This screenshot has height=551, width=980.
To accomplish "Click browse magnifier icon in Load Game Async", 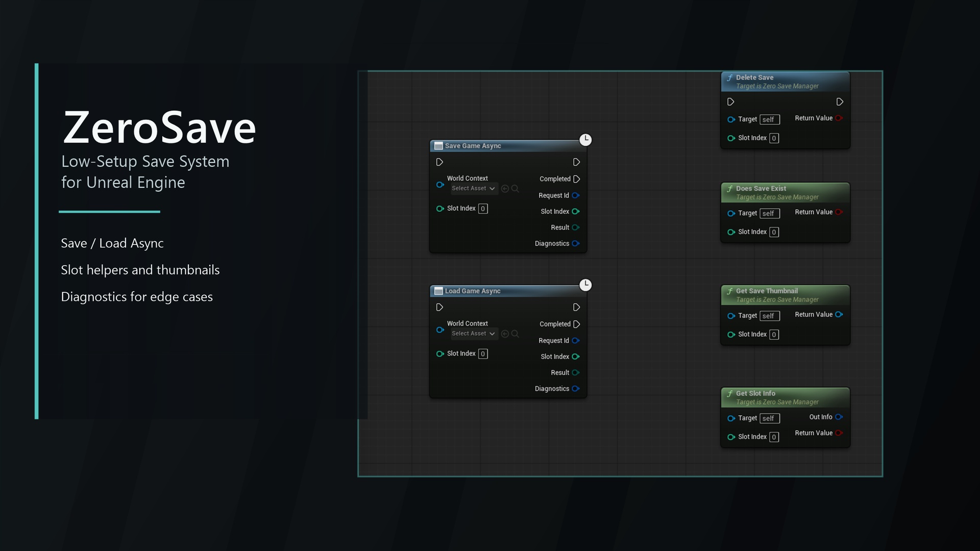I will (516, 334).
